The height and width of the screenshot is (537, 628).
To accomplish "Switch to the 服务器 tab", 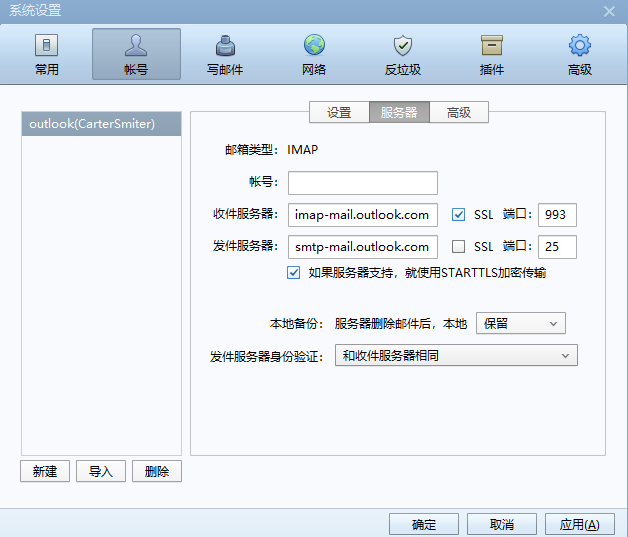I will (x=399, y=112).
